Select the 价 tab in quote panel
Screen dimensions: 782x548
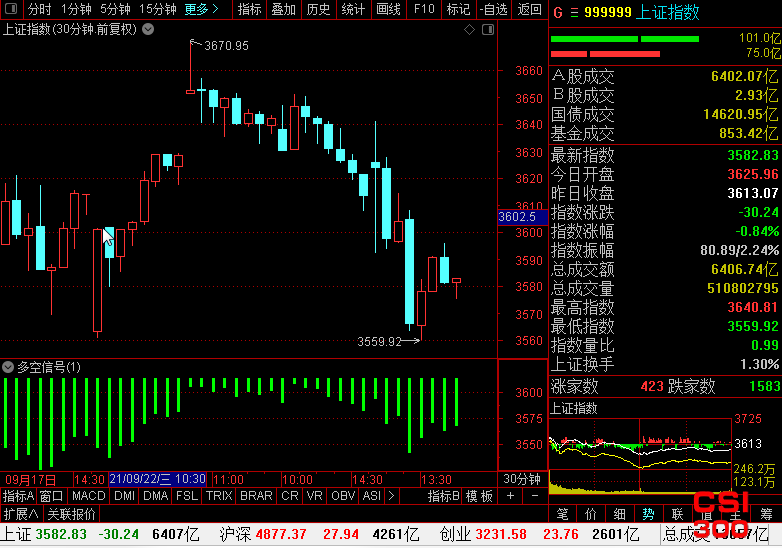point(591,514)
